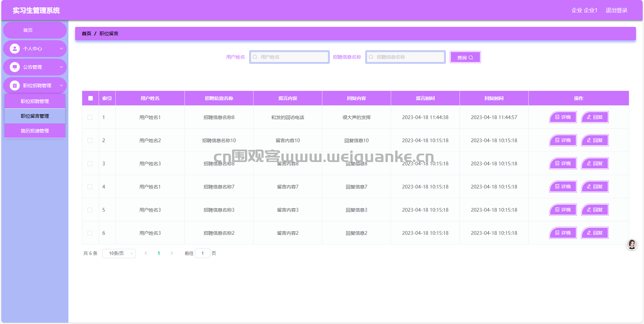
Task: Collapse the 职位招聘管理 menu chevron
Action: click(x=62, y=85)
